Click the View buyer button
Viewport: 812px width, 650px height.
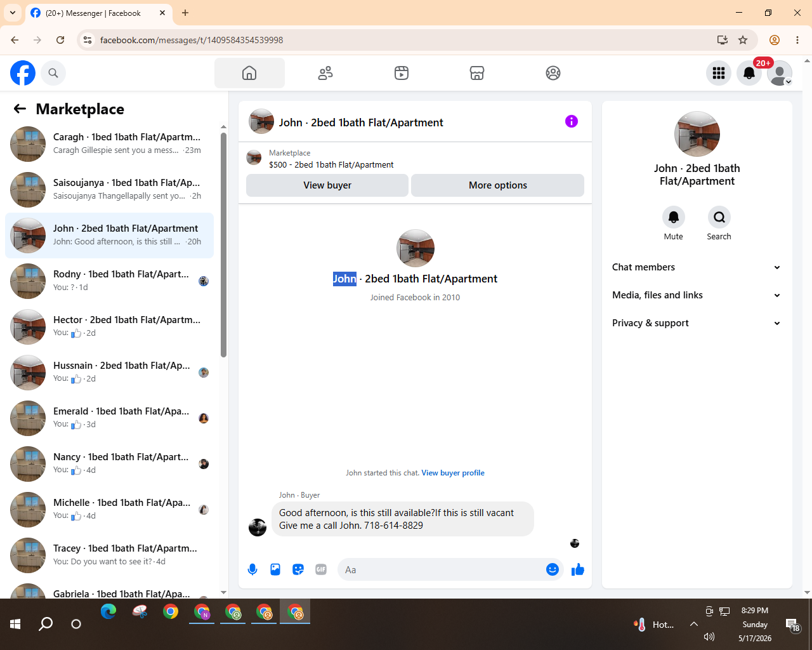[327, 185]
